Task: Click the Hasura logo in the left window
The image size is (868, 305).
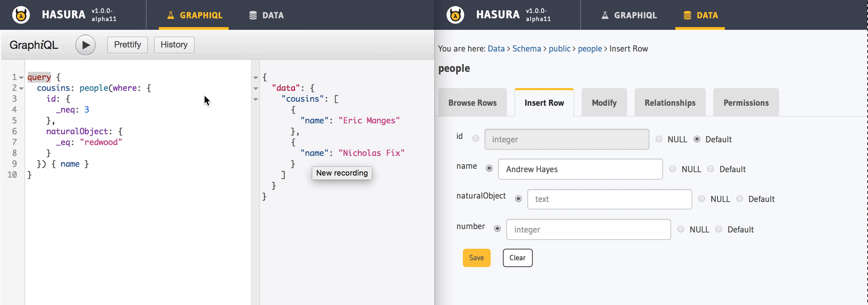Action: coord(21,15)
